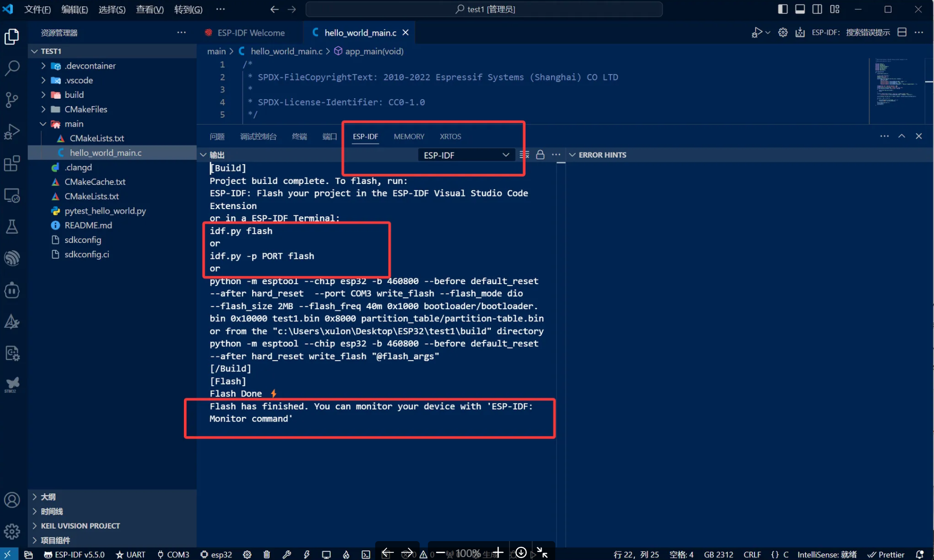
Task: Select the COM3 port in the status bar
Action: (173, 554)
